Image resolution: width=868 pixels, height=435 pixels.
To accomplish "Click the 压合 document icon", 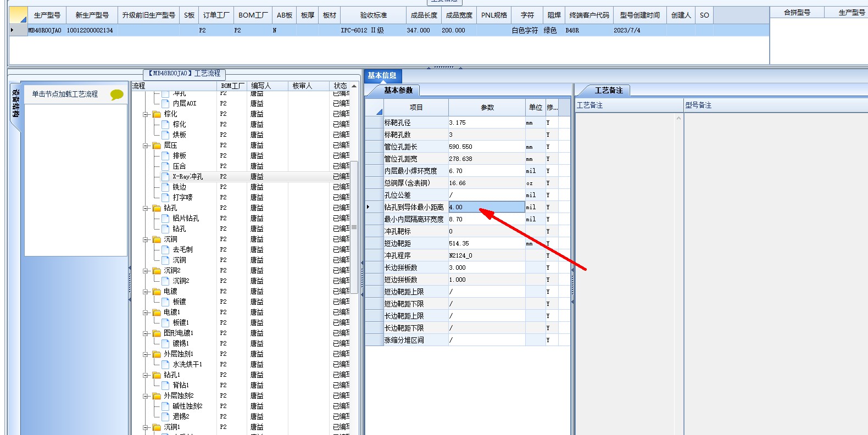I will tap(165, 166).
